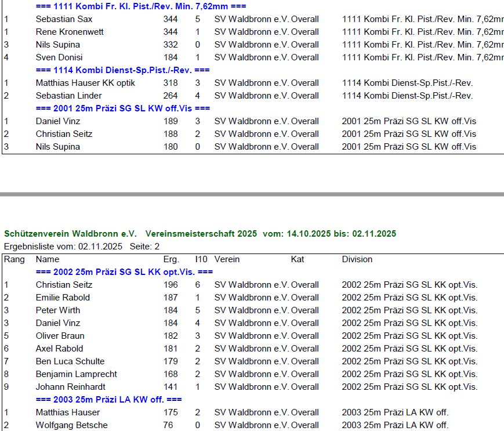Click the page 2 title 'Schützenverein Waldbronn e.V.'
Viewport: 504px width, 431px height.
[70, 234]
